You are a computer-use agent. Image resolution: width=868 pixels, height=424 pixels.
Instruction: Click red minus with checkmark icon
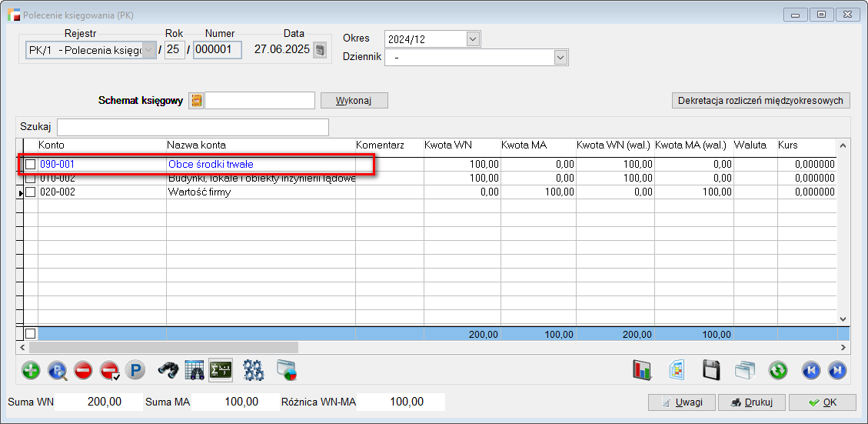[110, 370]
